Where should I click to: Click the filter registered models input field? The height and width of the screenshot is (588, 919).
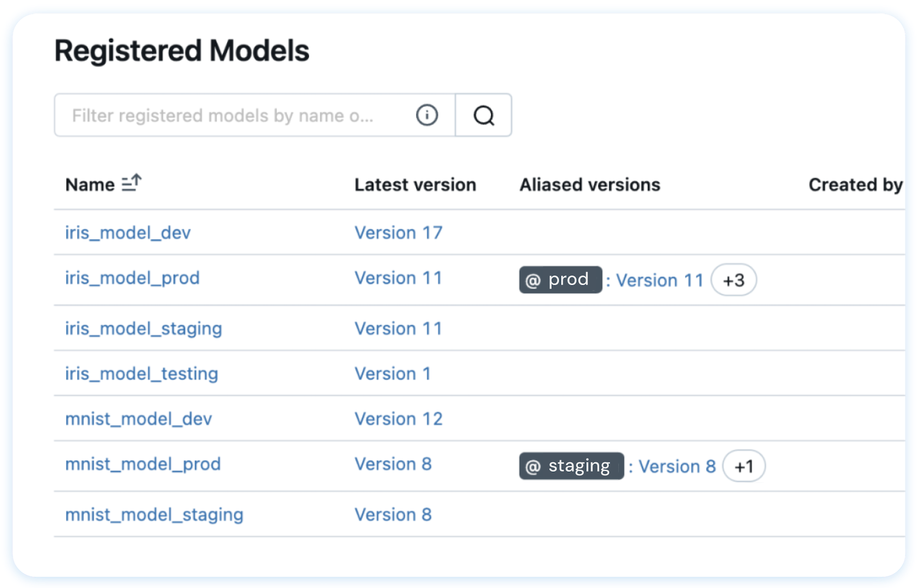(x=239, y=115)
